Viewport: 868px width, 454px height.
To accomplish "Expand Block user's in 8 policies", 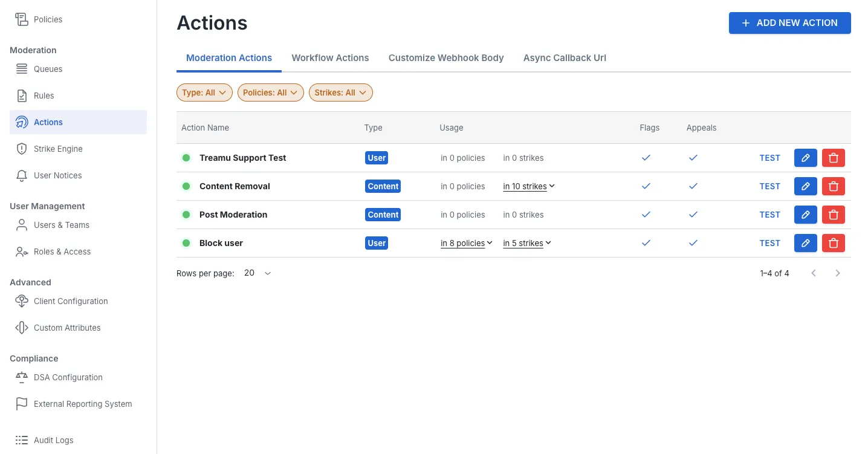I will (x=467, y=243).
